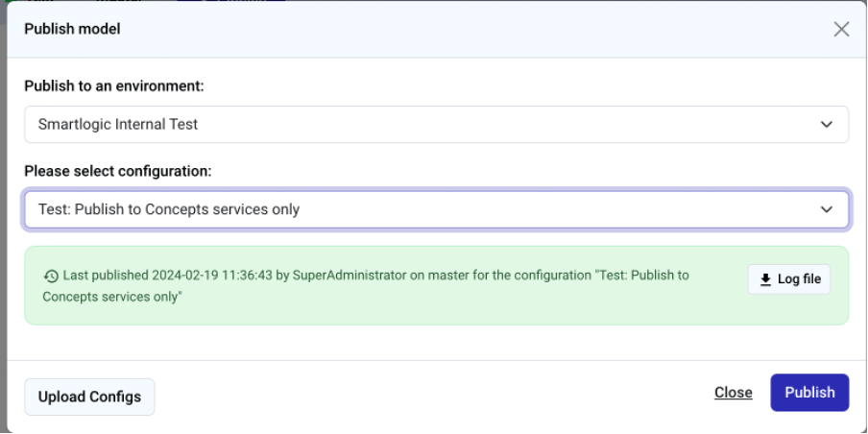Click the 'Please select configuration:' label
Viewport: 868px width, 434px height.
tap(118, 171)
